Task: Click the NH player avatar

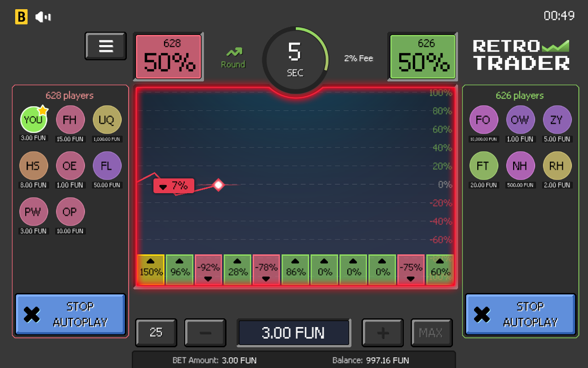Action: click(520, 166)
